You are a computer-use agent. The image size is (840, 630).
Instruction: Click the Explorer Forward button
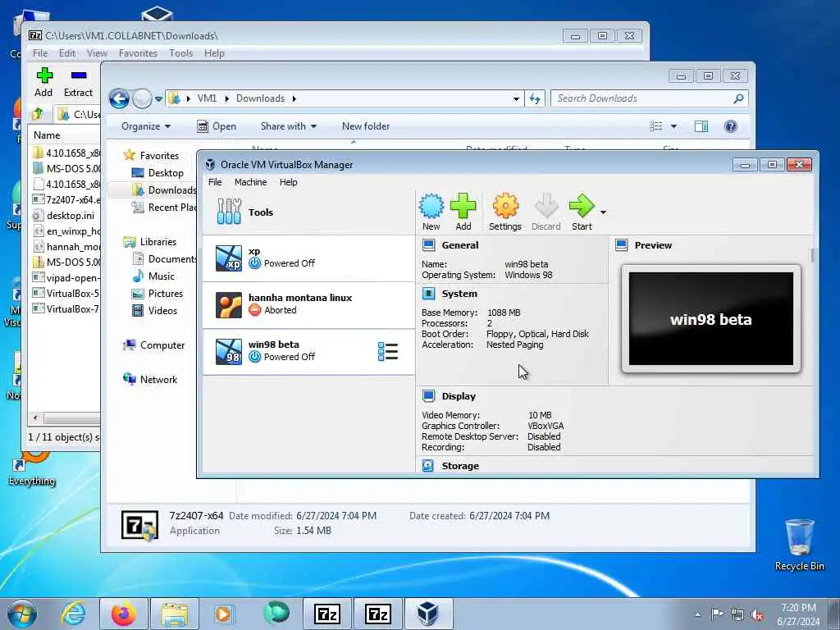(142, 98)
